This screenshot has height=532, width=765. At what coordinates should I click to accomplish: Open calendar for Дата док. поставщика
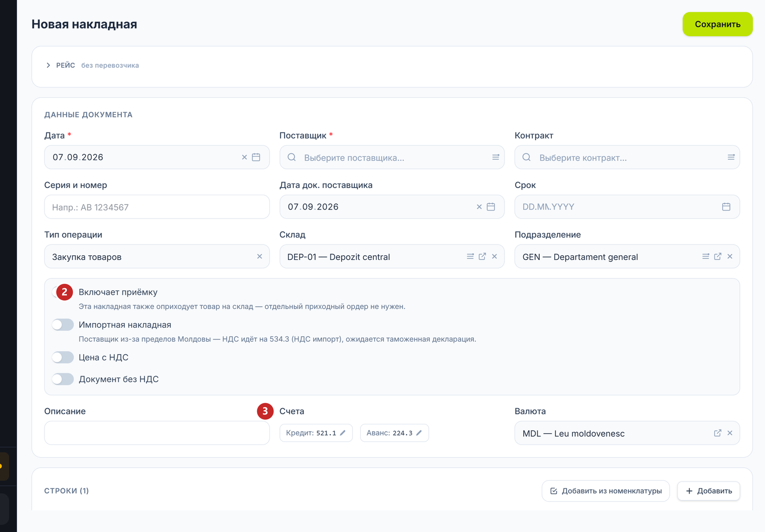coord(491,207)
